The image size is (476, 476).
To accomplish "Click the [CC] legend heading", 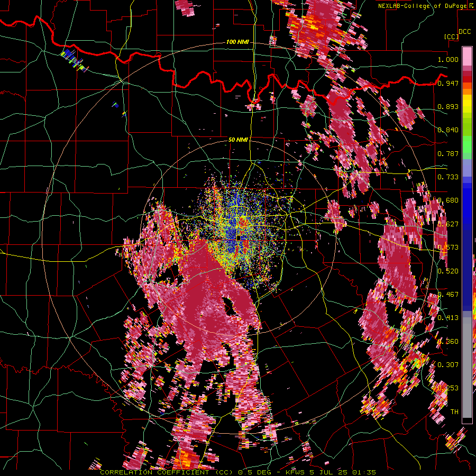I will (452, 36).
